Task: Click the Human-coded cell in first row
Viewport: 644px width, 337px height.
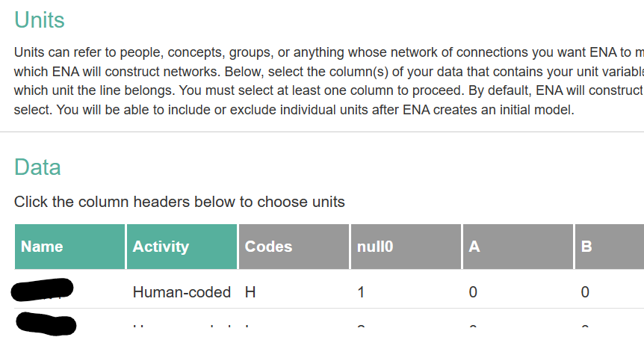Action: tap(182, 292)
